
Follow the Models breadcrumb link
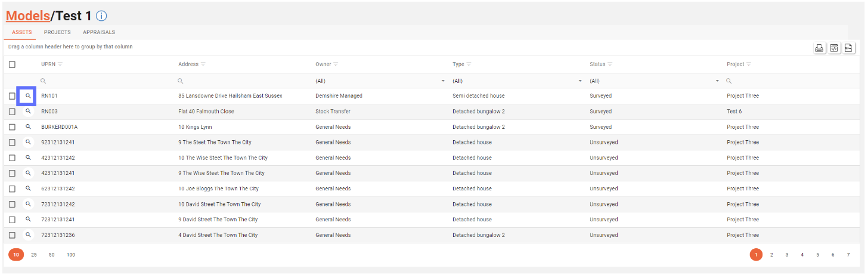coord(27,16)
